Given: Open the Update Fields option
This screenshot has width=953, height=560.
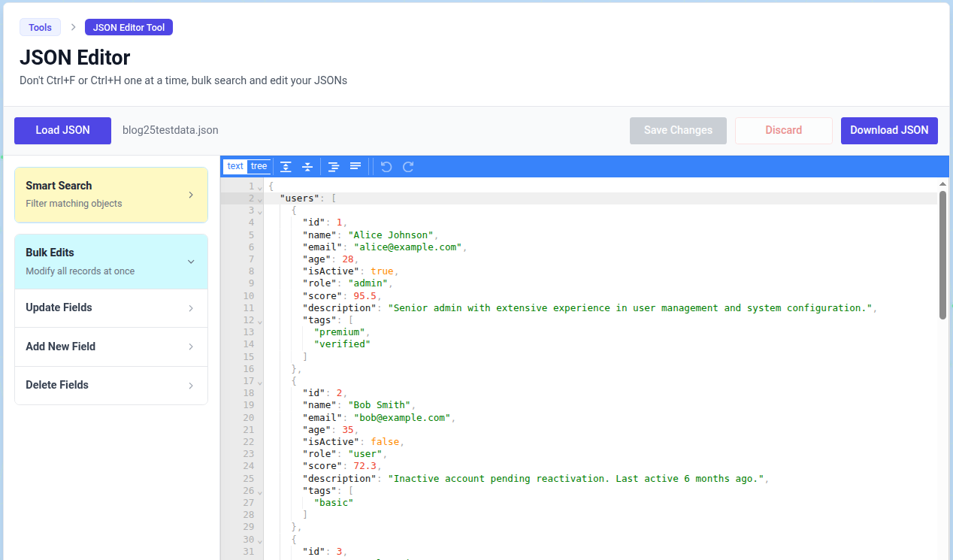Looking at the screenshot, I should pyautogui.click(x=111, y=308).
